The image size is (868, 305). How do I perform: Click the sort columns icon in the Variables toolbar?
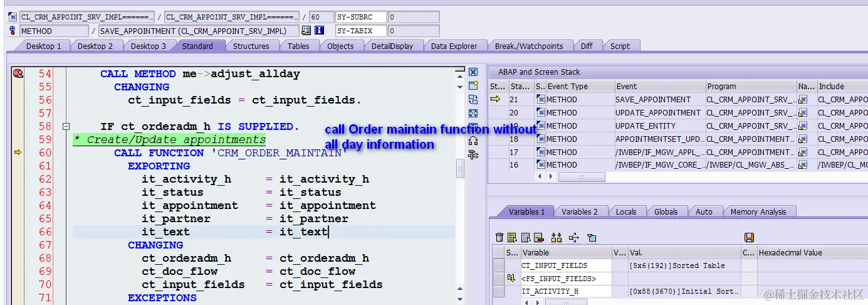(557, 237)
